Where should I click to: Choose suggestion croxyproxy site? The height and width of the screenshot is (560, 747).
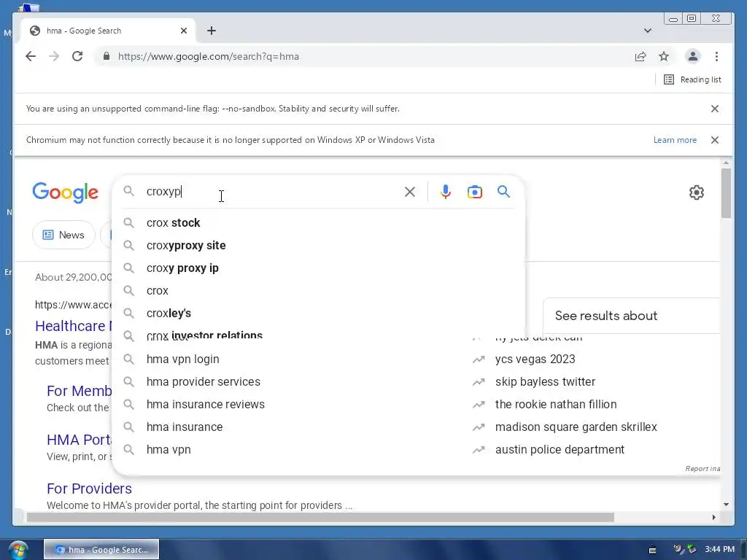point(318,245)
